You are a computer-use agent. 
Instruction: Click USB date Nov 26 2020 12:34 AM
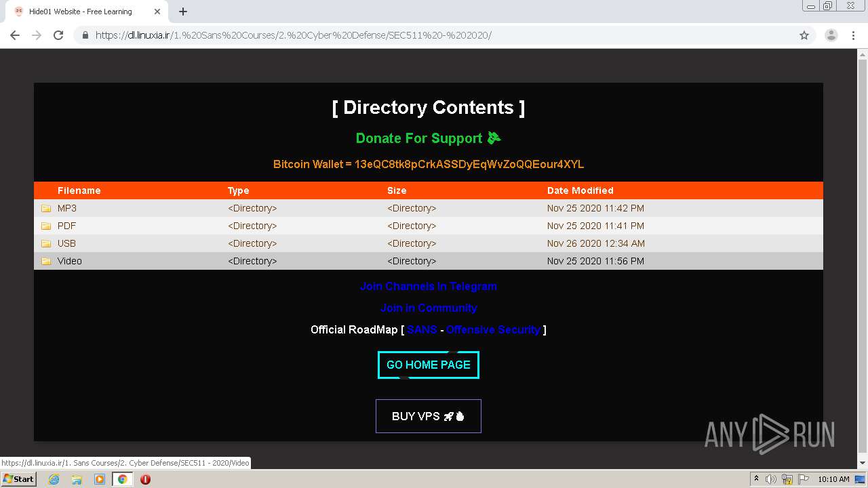click(596, 243)
